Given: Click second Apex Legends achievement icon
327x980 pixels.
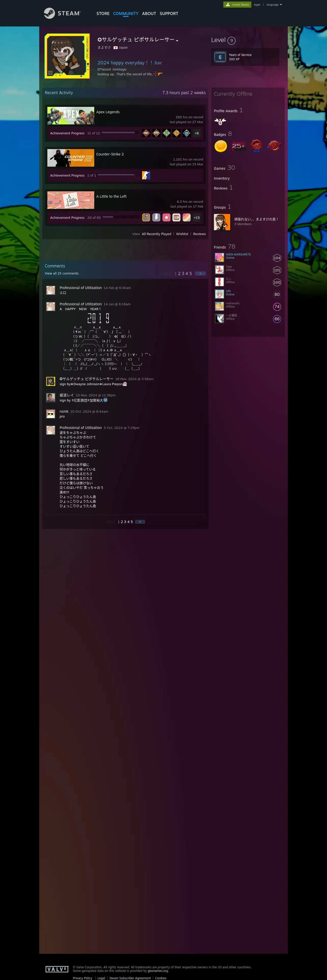Looking at the screenshot, I should (x=156, y=133).
